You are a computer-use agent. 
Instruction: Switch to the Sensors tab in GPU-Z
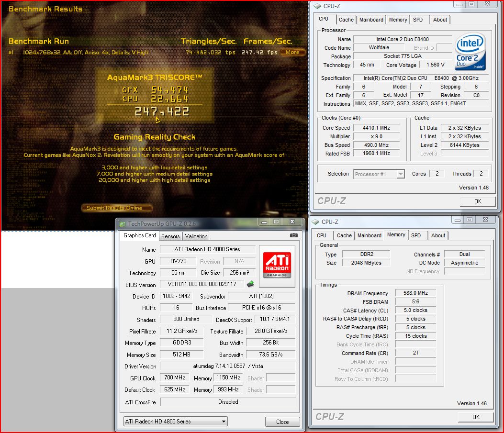point(170,236)
